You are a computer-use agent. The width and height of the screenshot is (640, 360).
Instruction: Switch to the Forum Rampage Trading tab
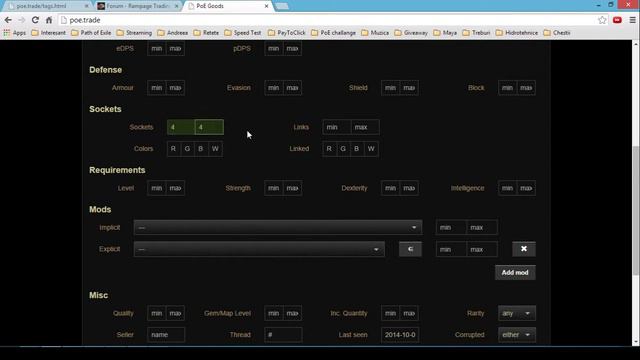pyautogui.click(x=138, y=6)
